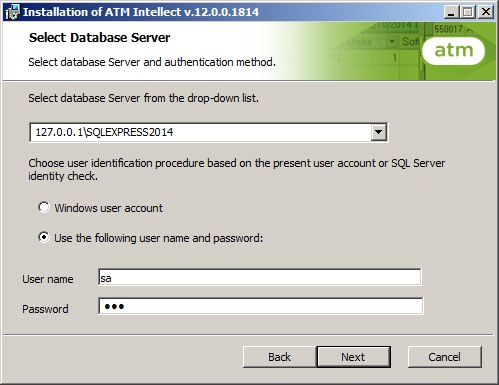The width and height of the screenshot is (499, 385).
Task: Go Back to the previous step
Action: [279, 357]
